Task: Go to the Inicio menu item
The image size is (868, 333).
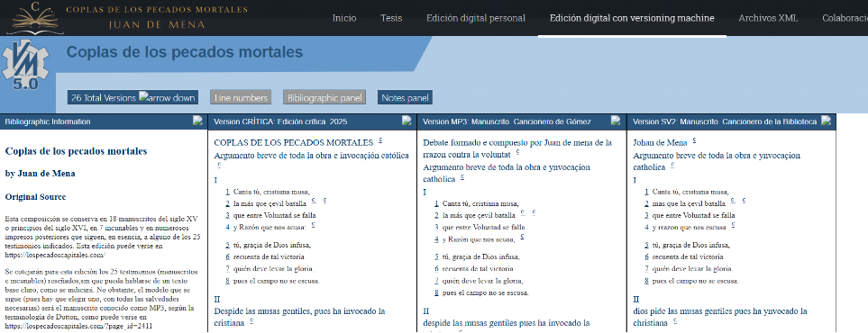Action: click(344, 18)
